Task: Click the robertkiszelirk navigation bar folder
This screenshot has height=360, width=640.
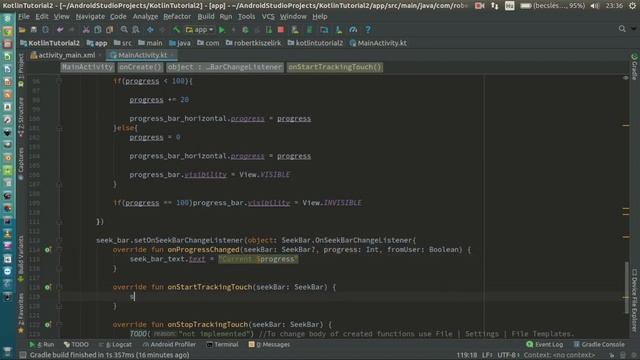Action: 253,43
